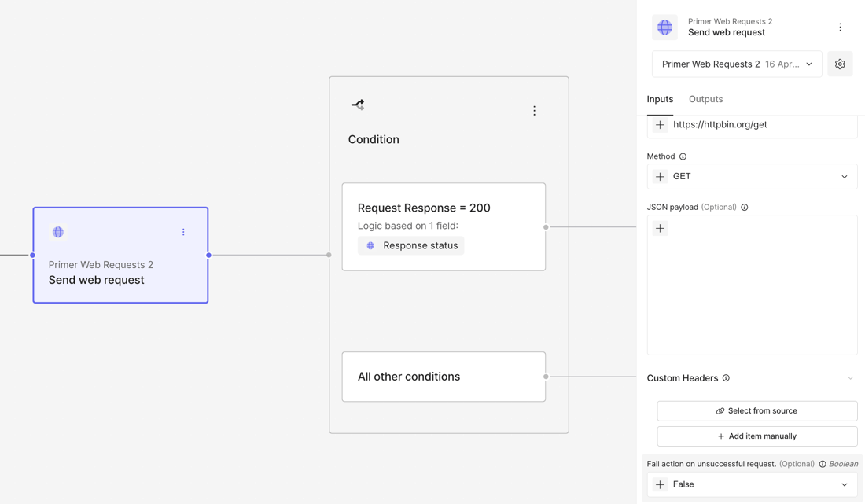Open three-dot menu on Send web request node

pyautogui.click(x=183, y=232)
